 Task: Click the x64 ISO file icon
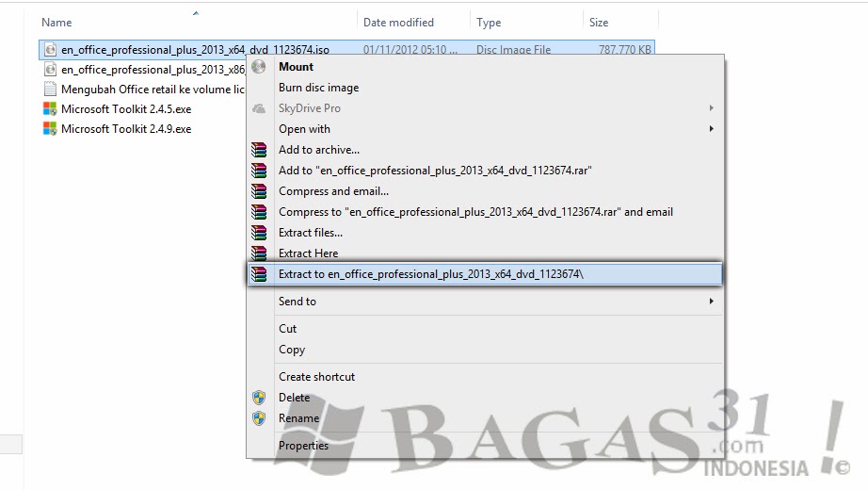click(50, 49)
